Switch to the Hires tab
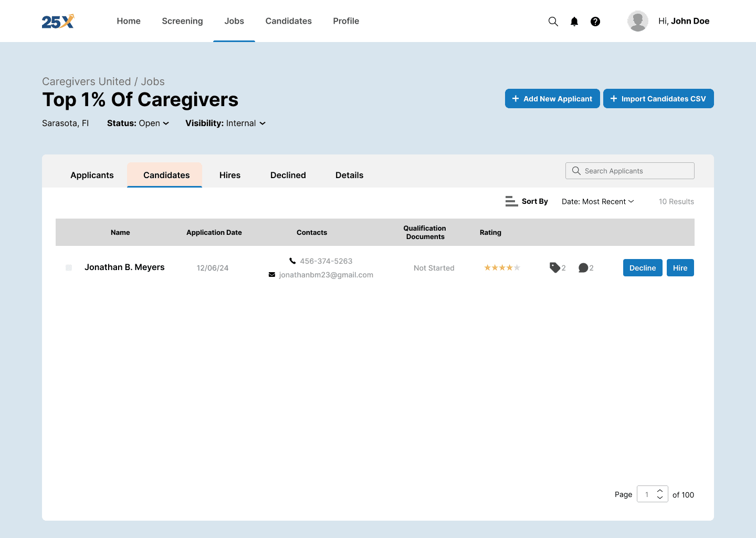756x538 pixels. tap(230, 175)
